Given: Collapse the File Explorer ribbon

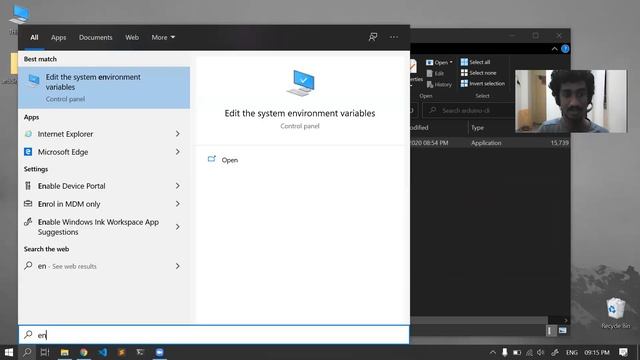Looking at the screenshot, I should [554, 49].
